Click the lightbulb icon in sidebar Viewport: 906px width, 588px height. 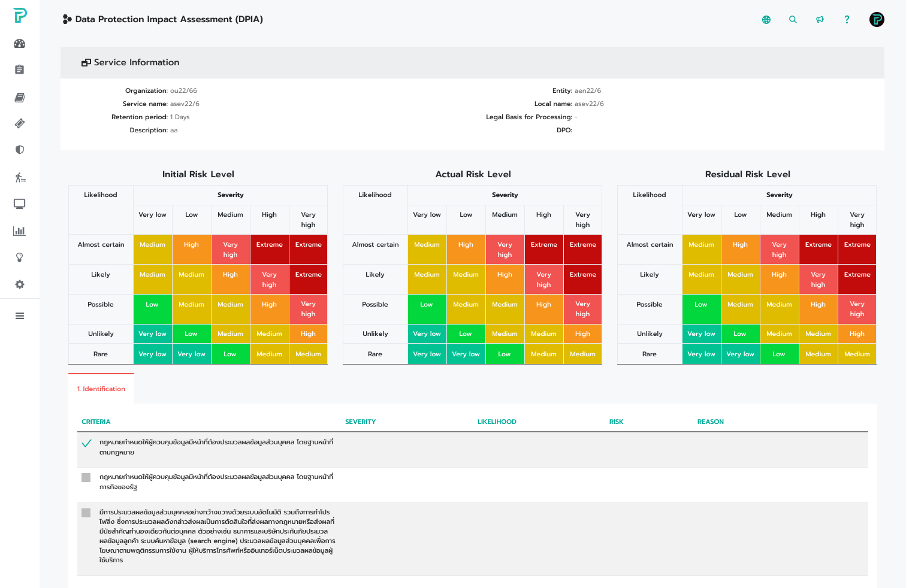(19, 257)
